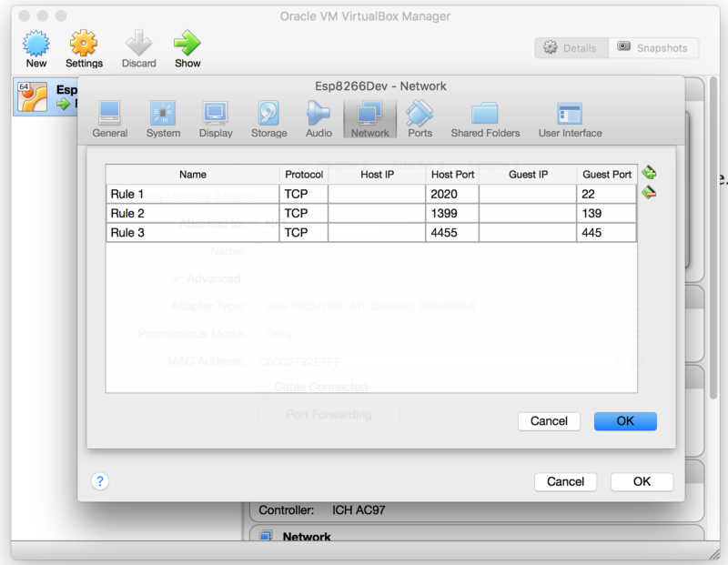Switch to the Shared Folders tab

[x=485, y=119]
